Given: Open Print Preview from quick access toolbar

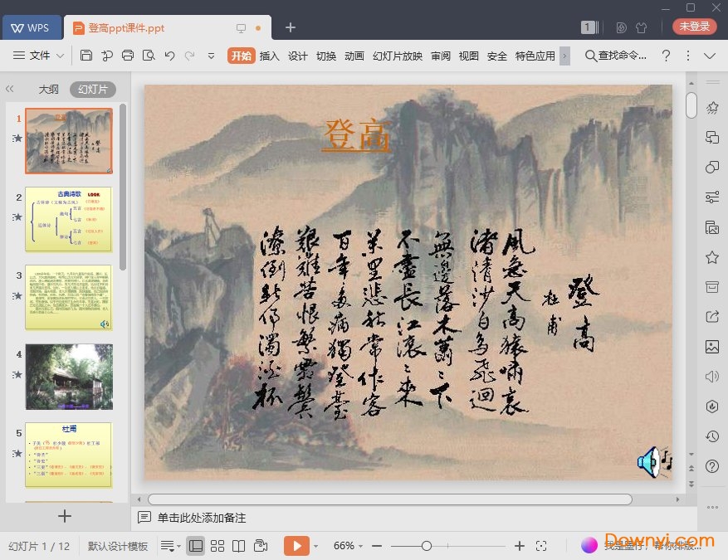Looking at the screenshot, I should [x=148, y=56].
